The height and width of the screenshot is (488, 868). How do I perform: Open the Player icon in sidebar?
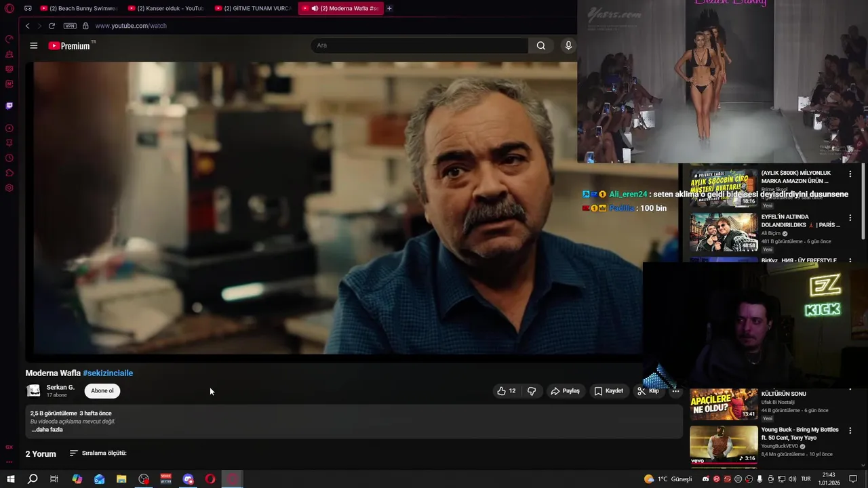click(9, 128)
